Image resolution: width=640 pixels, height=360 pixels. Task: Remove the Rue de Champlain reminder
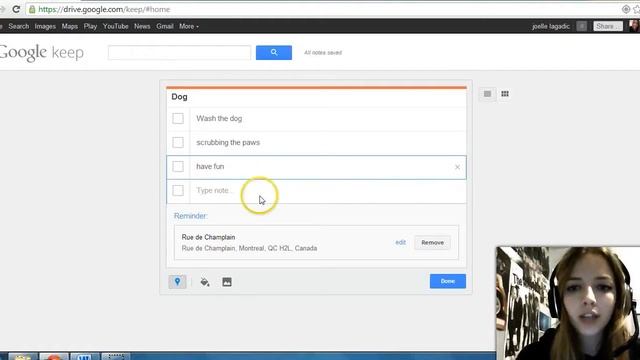pos(432,242)
